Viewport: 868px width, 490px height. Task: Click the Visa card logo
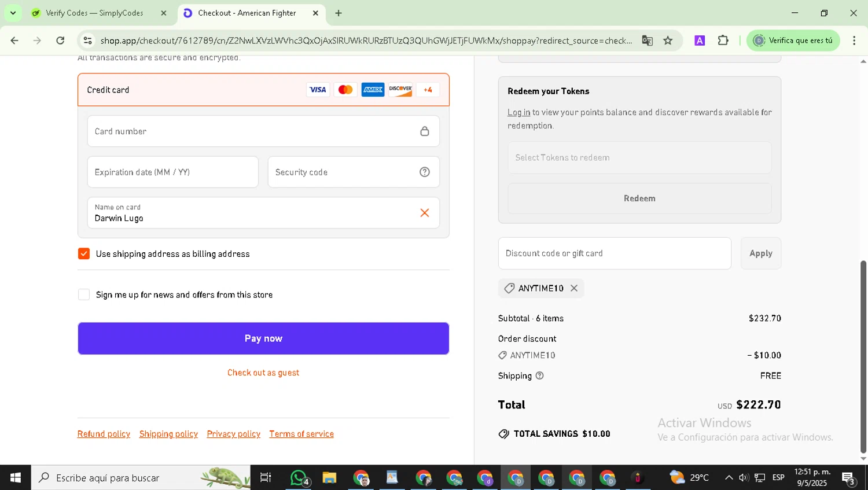(318, 90)
